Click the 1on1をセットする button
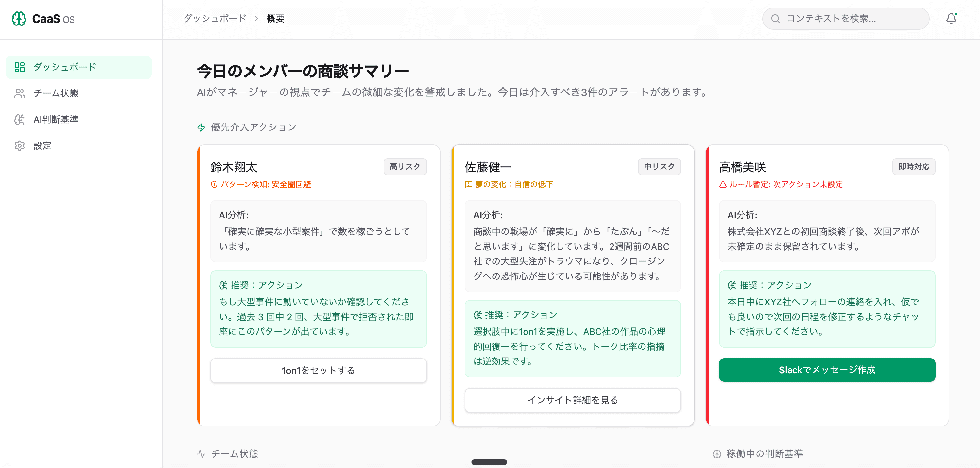This screenshot has height=468, width=980. coord(318,370)
